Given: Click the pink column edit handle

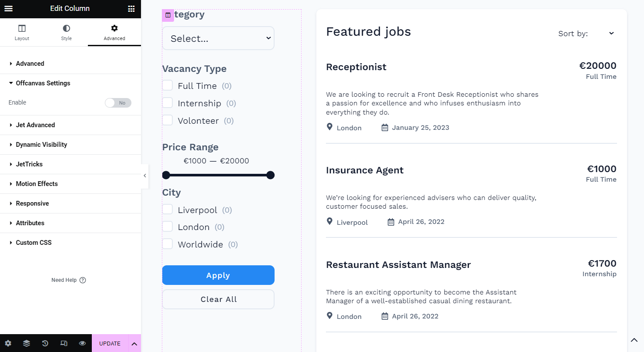Looking at the screenshot, I should [168, 15].
